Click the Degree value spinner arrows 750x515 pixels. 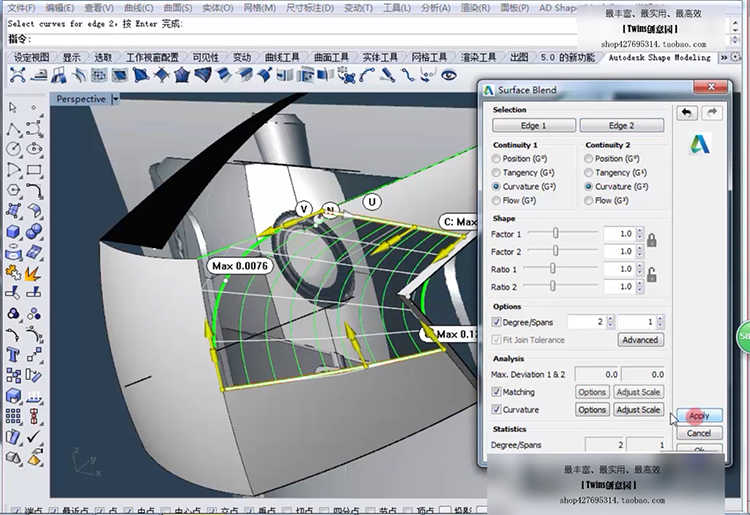pos(608,322)
